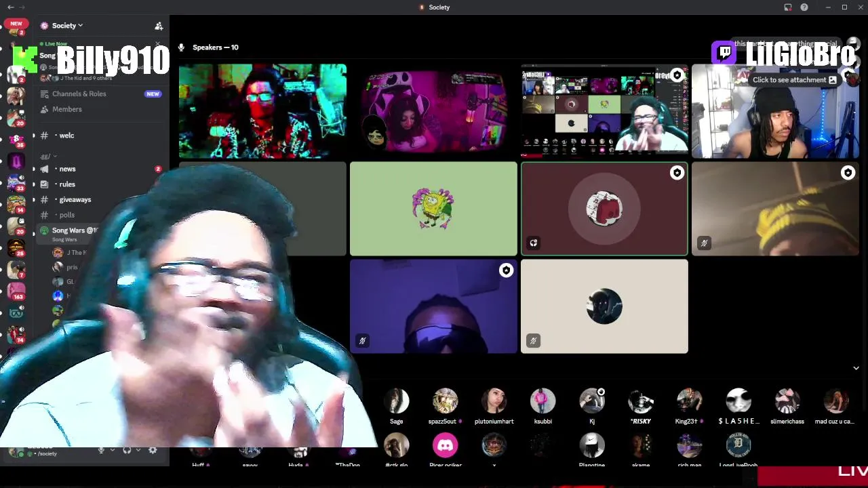Click the invite people icon

[159, 26]
